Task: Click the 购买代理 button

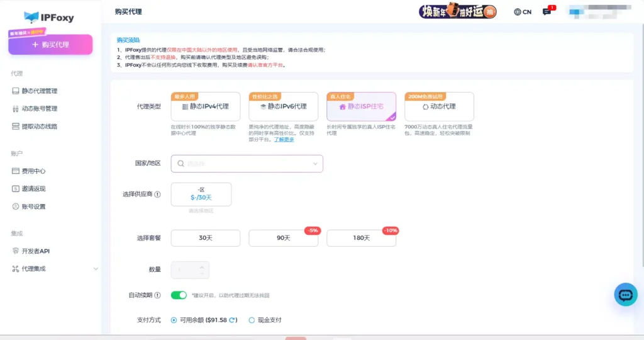Action: pyautogui.click(x=50, y=45)
